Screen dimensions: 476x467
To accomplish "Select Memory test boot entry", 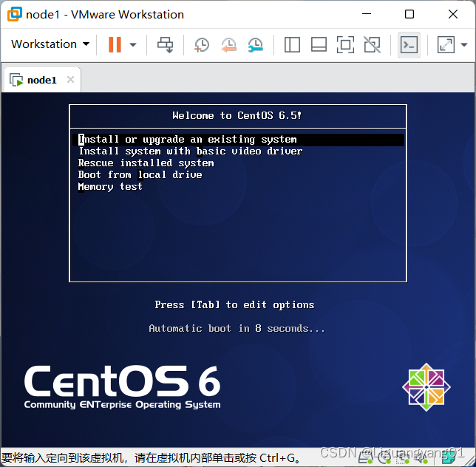I will tap(110, 187).
